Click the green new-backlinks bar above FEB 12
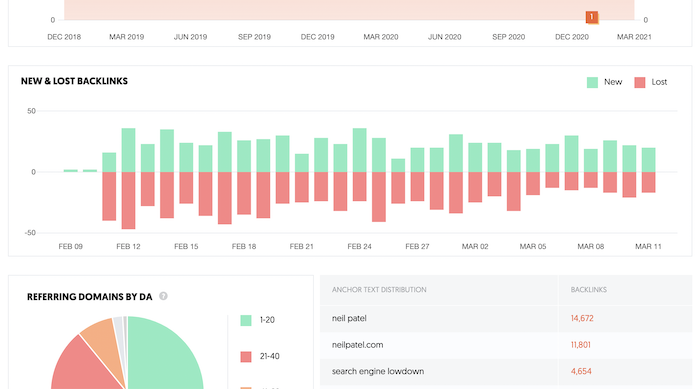Viewport: 700px width, 389px height. point(129,150)
